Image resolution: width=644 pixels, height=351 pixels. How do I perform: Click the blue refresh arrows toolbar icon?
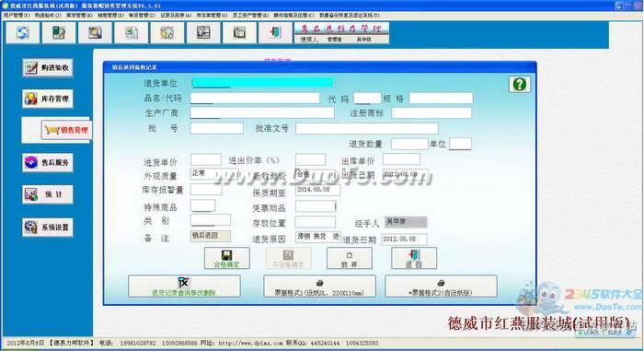[x=23, y=32]
